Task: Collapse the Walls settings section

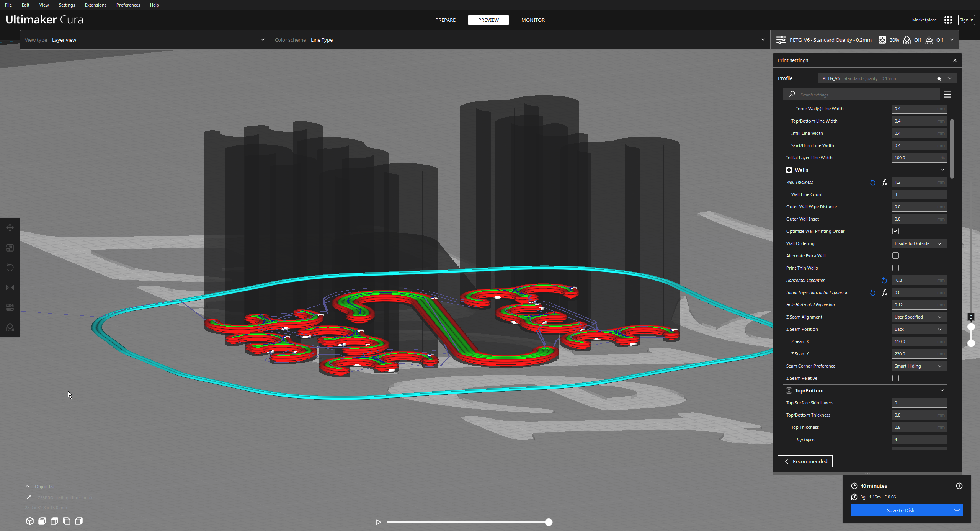Action: point(942,170)
